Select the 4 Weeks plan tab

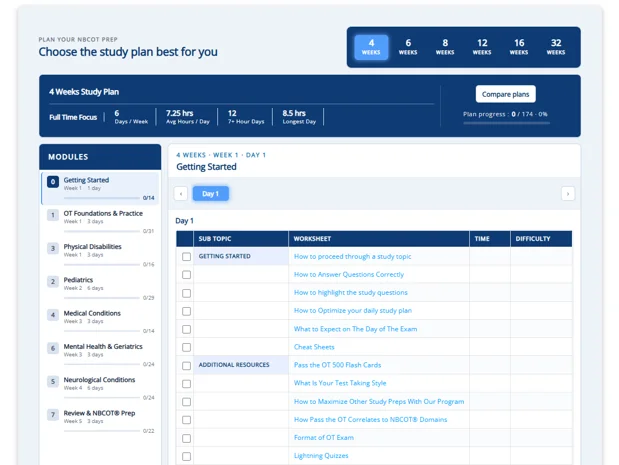[x=371, y=47]
